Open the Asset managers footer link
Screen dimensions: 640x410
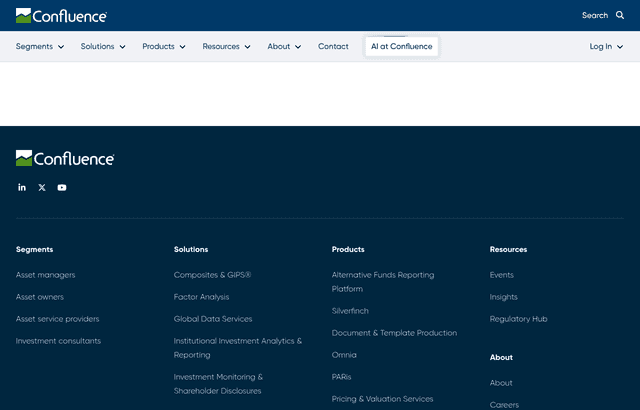click(45, 275)
